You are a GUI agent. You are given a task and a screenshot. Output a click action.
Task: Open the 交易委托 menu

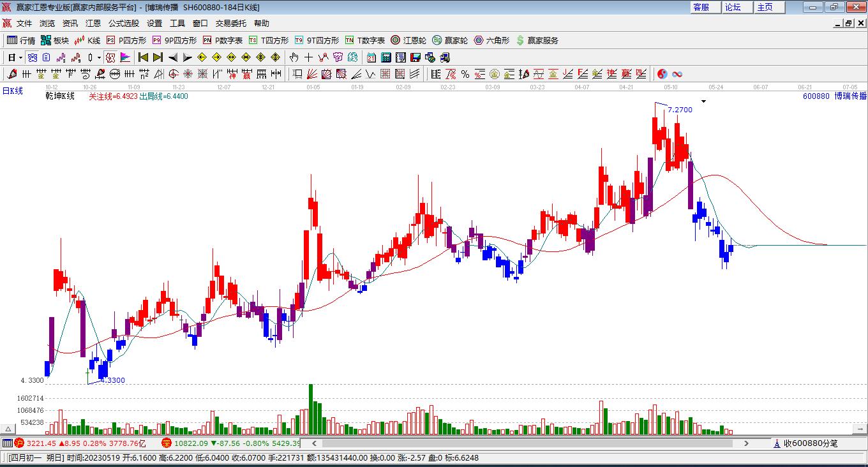(231, 23)
